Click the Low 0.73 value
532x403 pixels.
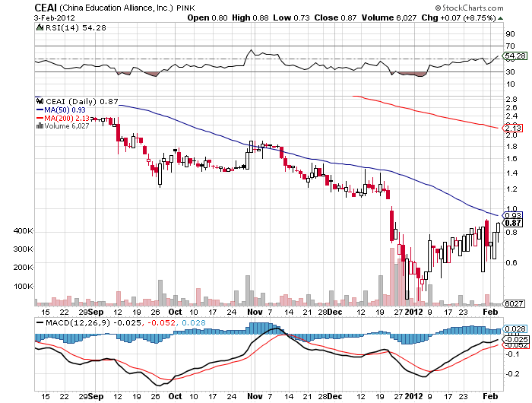[x=291, y=17]
